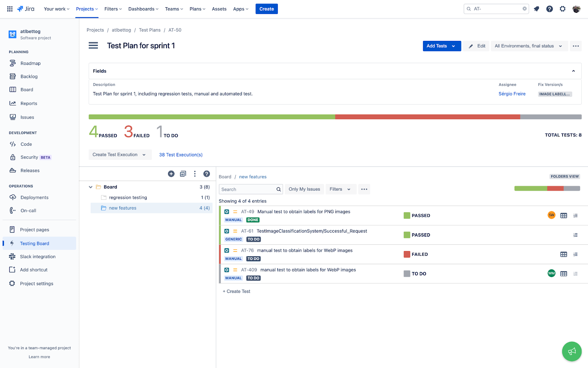The height and width of the screenshot is (368, 588).
Task: View test steps icon for AT-61
Action: coord(576,235)
